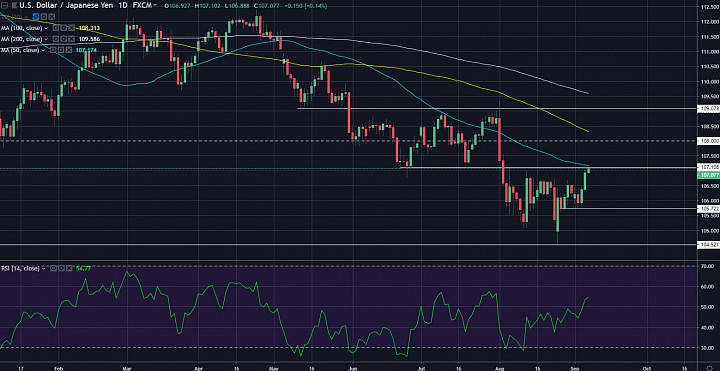Hide the MA (200, close) indicator
Screen dimensions: 720x371
[56, 39]
